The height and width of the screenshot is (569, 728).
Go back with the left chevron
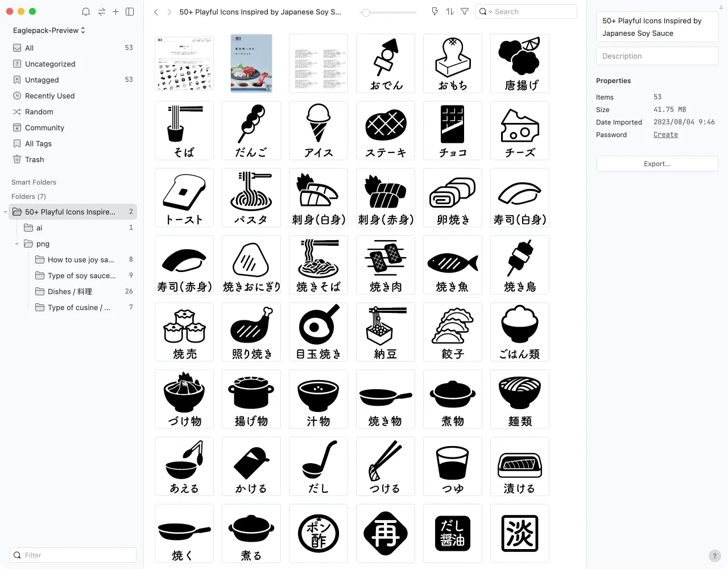coord(156,11)
